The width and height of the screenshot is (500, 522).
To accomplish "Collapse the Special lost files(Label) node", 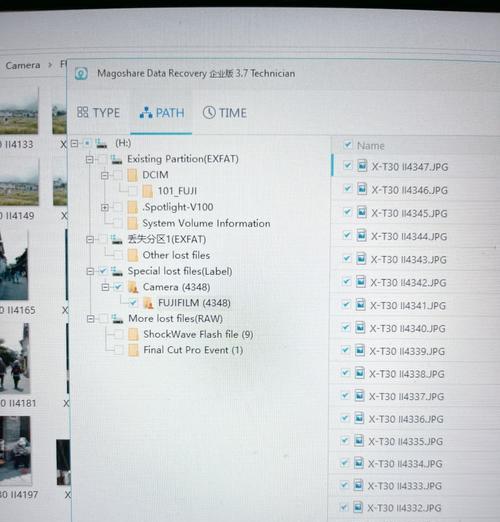I will pos(90,271).
